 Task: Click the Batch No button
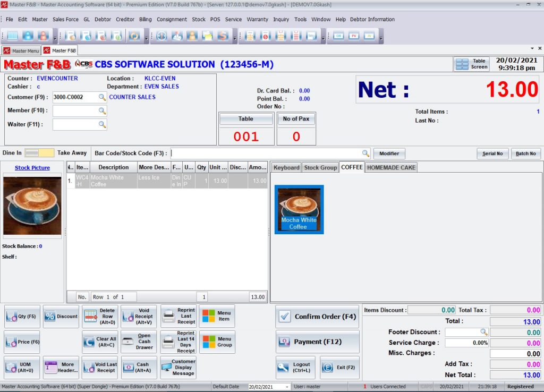[x=525, y=154]
